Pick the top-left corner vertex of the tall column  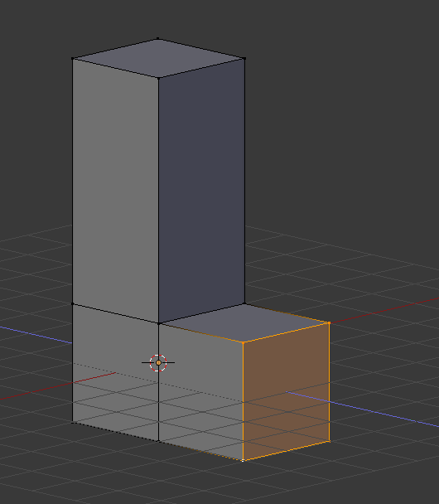(x=73, y=59)
